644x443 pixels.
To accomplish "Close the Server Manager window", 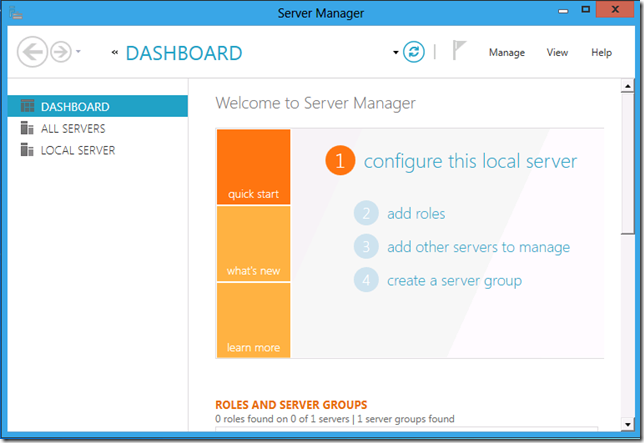I will tap(615, 9).
